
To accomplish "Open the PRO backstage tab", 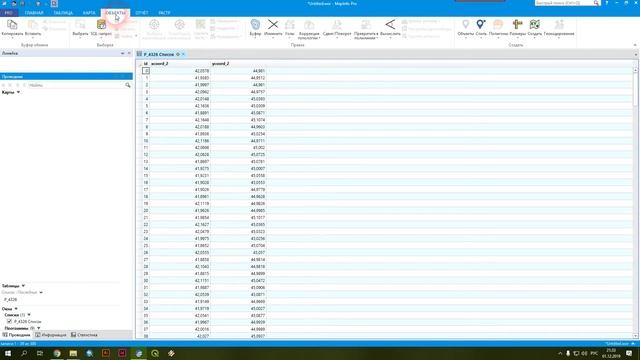I will click(x=9, y=13).
